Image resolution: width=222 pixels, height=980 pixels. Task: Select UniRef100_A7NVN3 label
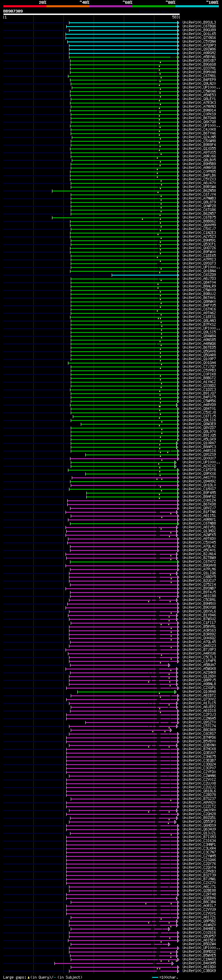[x=199, y=106]
